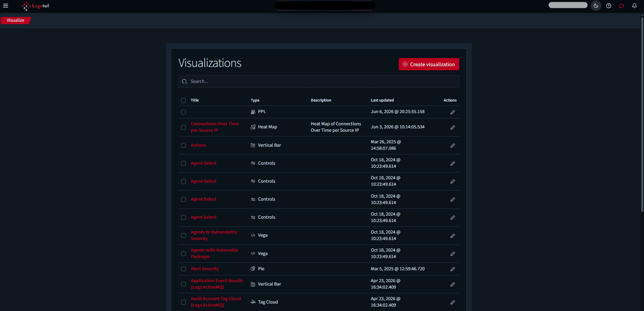Viewport: 644px width, 311px height.
Task: Edit the PPL visualization pencil icon
Action: coord(453,112)
